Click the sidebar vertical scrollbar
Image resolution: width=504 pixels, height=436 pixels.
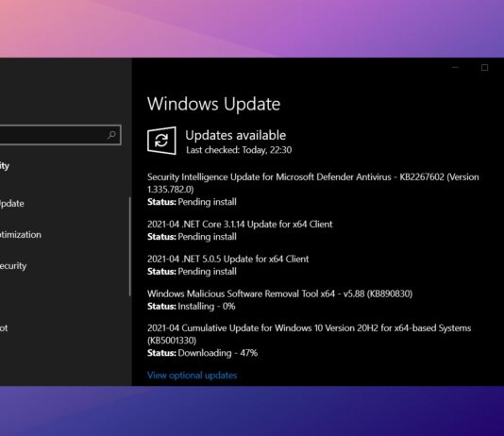(130, 246)
